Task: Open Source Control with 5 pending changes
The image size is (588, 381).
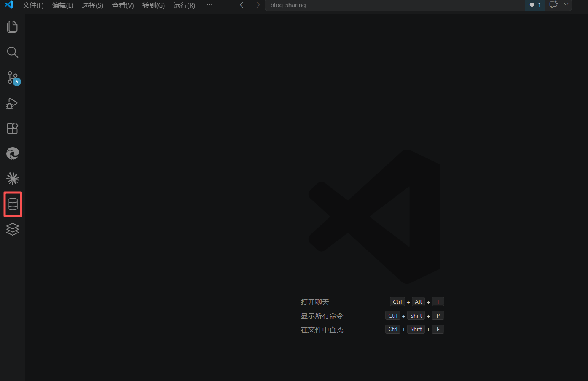Action: coord(13,78)
